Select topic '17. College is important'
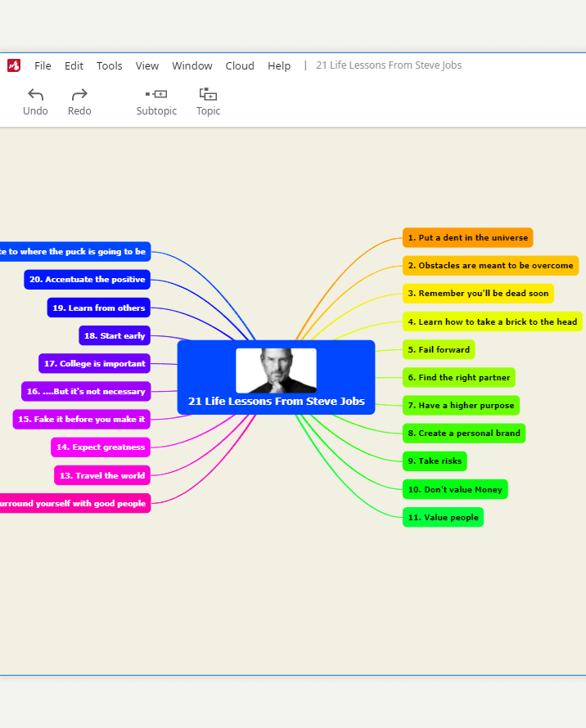 [94, 363]
